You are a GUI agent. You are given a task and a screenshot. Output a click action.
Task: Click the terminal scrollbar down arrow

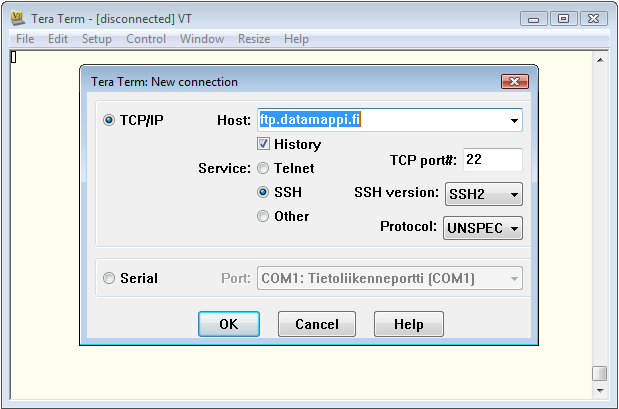click(x=600, y=390)
